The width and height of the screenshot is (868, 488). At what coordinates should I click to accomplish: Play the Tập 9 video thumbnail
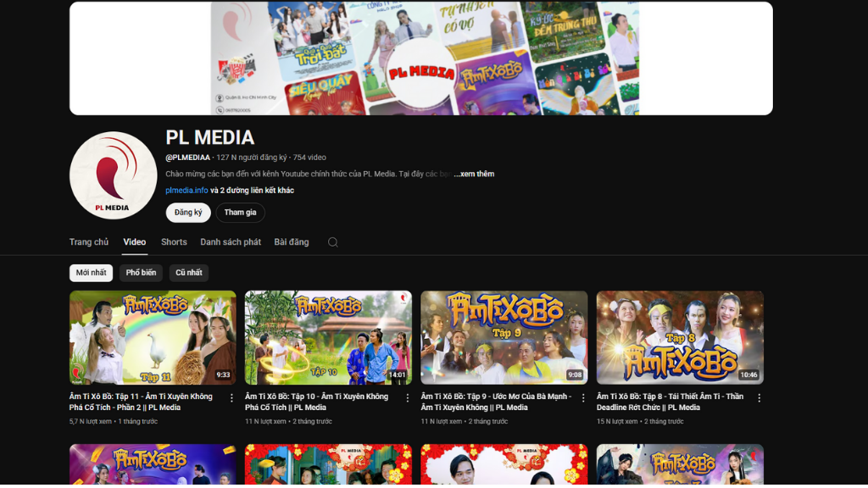coord(504,337)
